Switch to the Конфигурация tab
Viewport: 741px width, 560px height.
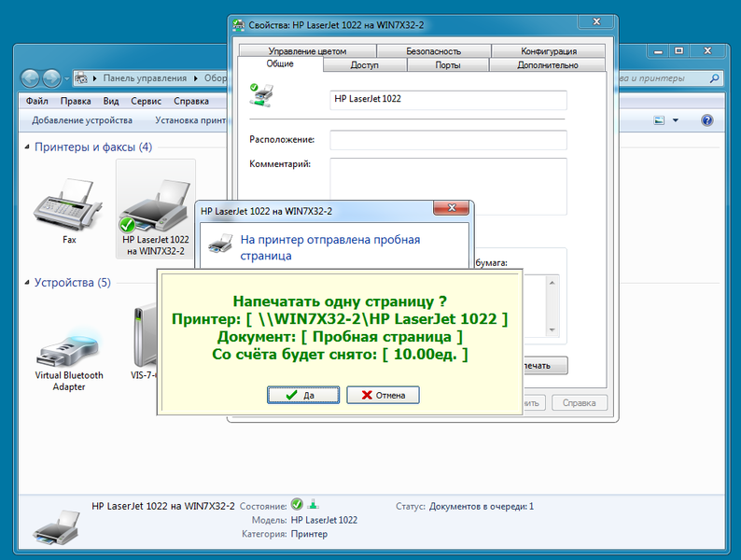(549, 50)
